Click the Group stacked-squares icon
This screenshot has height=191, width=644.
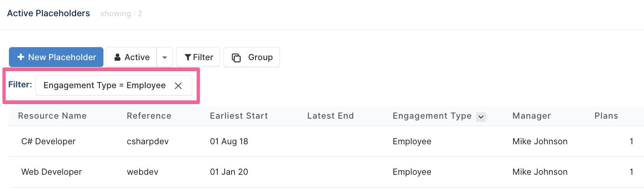pos(236,58)
